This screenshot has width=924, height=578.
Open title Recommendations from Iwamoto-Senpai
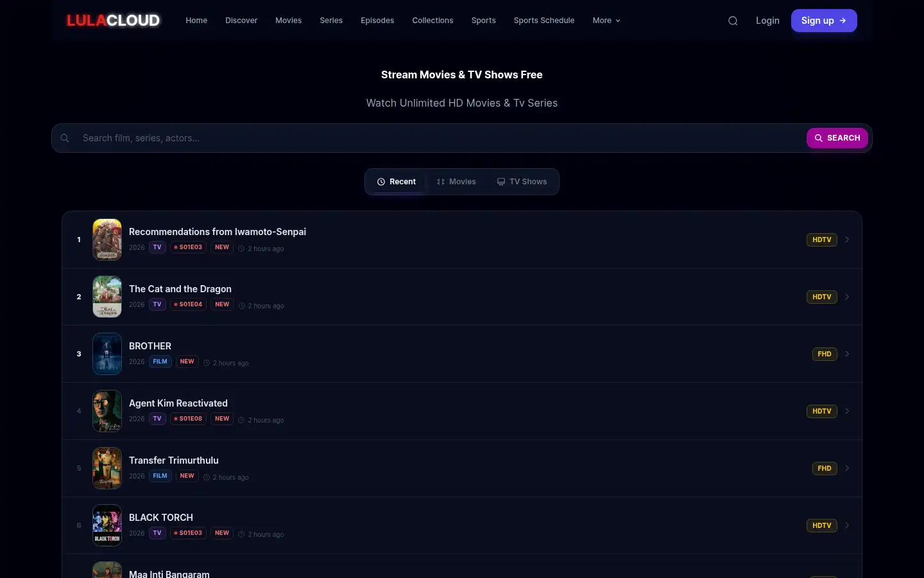(x=218, y=232)
